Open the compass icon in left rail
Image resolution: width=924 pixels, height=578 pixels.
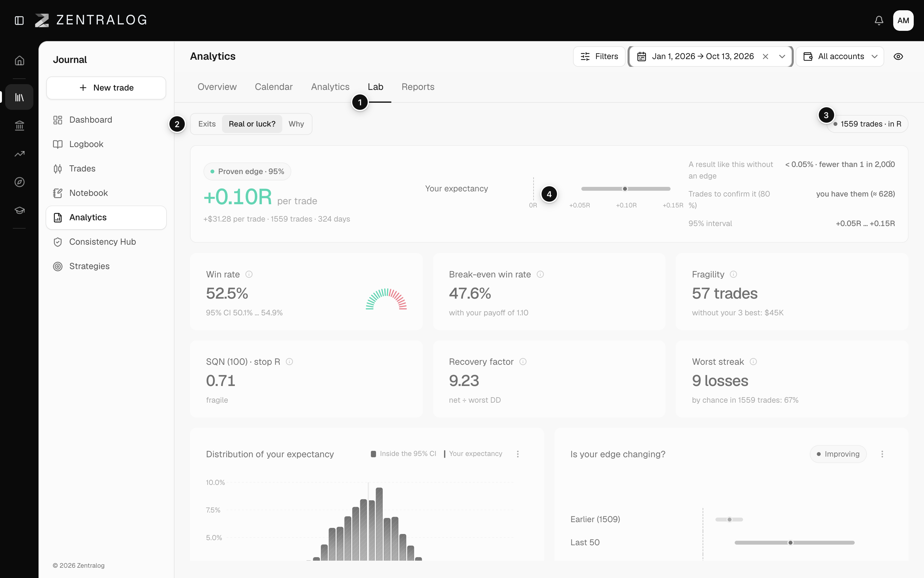[x=20, y=182]
